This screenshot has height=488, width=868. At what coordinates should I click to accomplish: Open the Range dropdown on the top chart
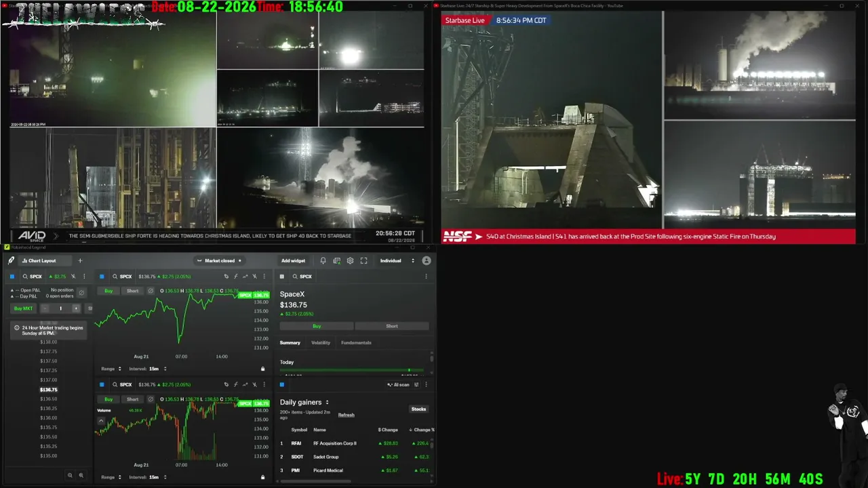111,369
